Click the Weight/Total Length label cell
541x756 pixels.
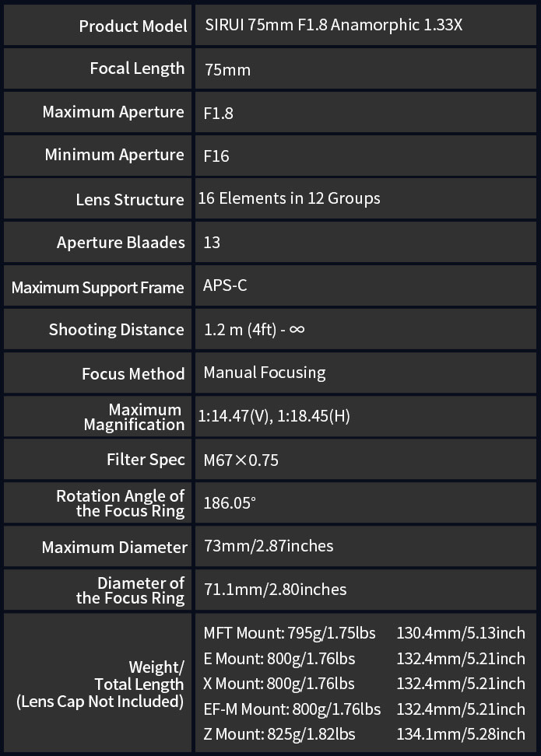[97, 683]
